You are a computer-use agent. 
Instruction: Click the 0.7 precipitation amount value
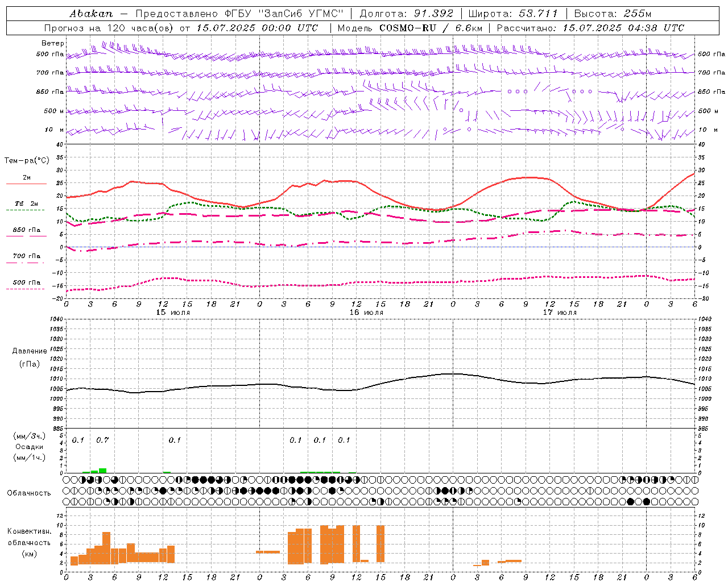click(x=102, y=440)
